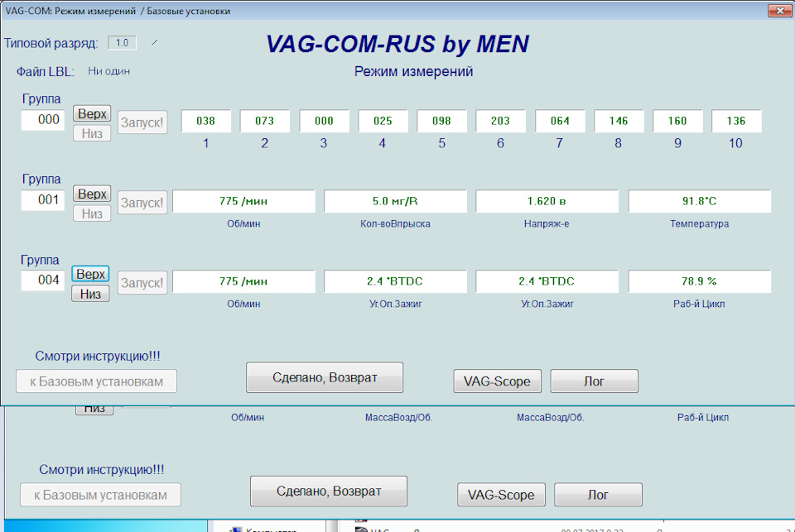795x532 pixels.
Task: Click the Лог button in front window
Action: click(595, 381)
